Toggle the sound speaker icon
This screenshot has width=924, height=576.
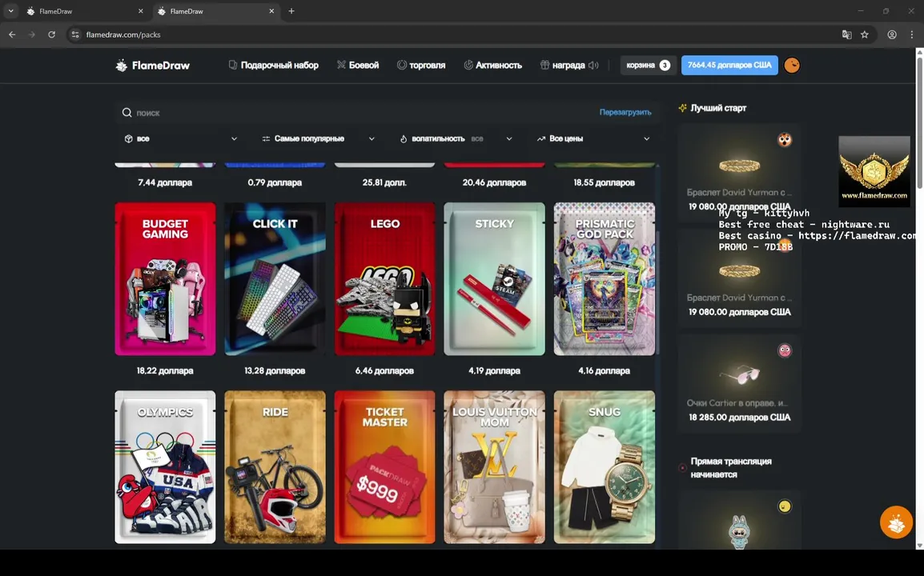click(x=593, y=66)
